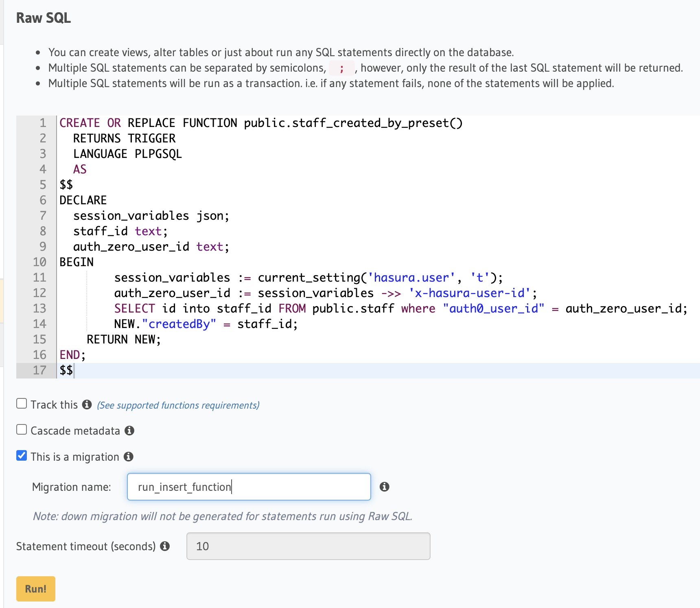The height and width of the screenshot is (608, 700).
Task: Click the Cascade metadata info icon
Action: tap(129, 431)
